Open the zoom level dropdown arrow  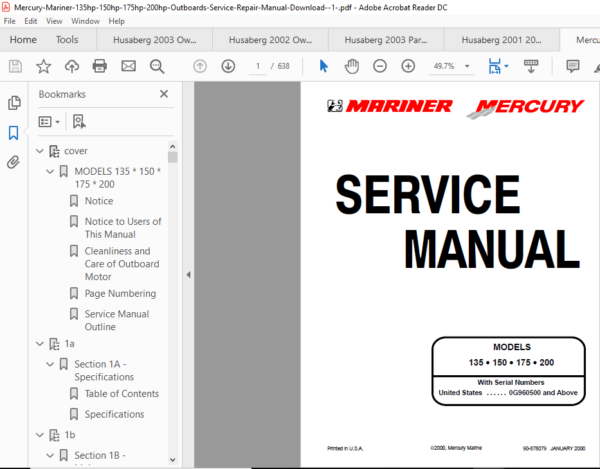tap(467, 66)
